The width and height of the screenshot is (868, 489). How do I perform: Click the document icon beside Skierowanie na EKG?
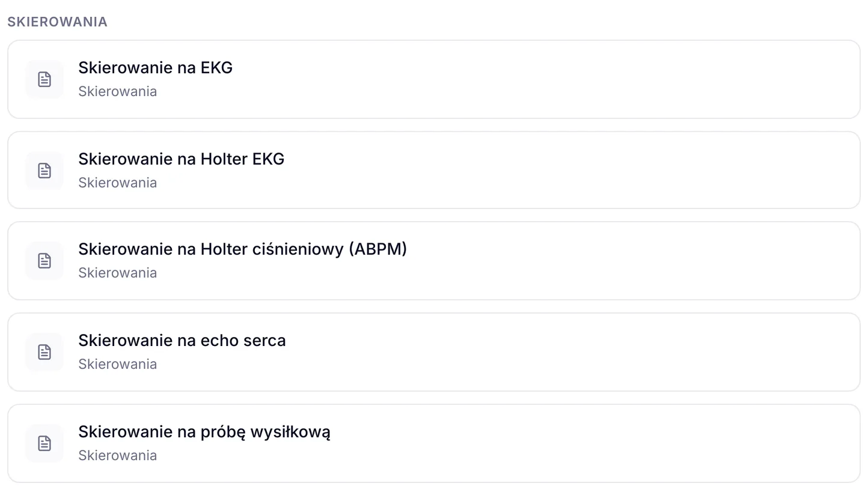click(x=44, y=79)
